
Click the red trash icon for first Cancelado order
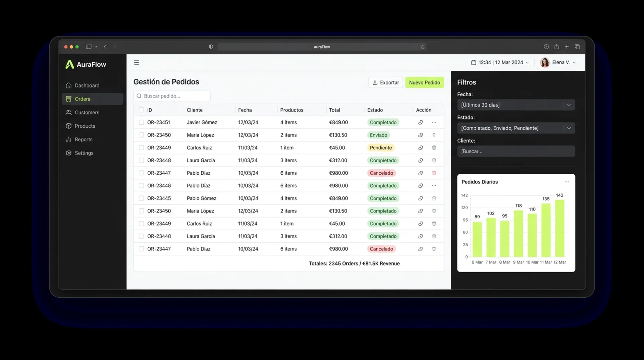coord(434,173)
